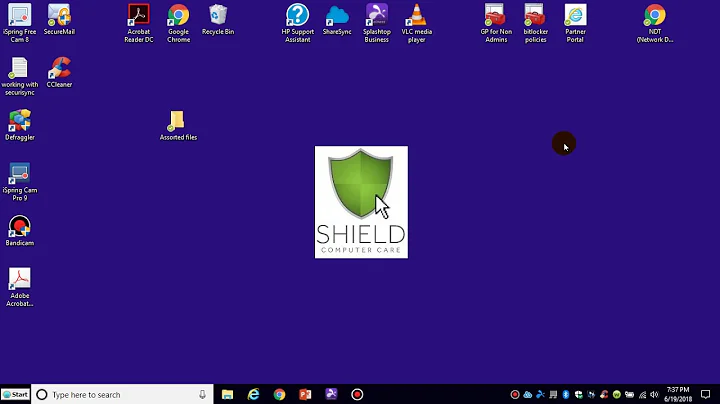Open Internet Explorer from the taskbar
The height and width of the screenshot is (404, 720).
[253, 394]
